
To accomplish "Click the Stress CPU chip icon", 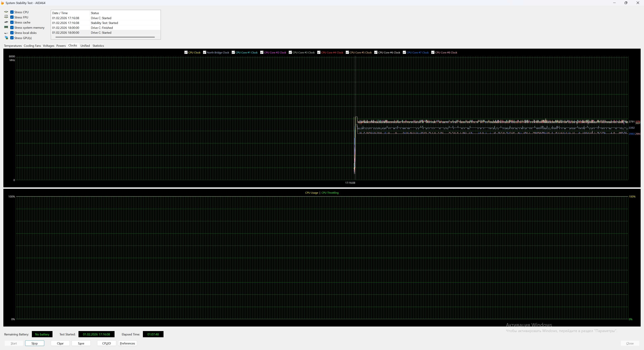I will 6,12.
